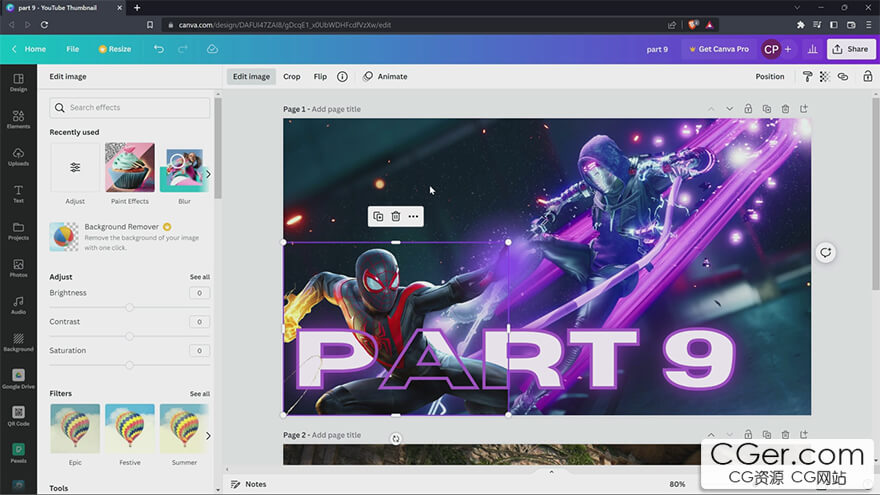Open More options on floating toolbar

pyautogui.click(x=413, y=216)
